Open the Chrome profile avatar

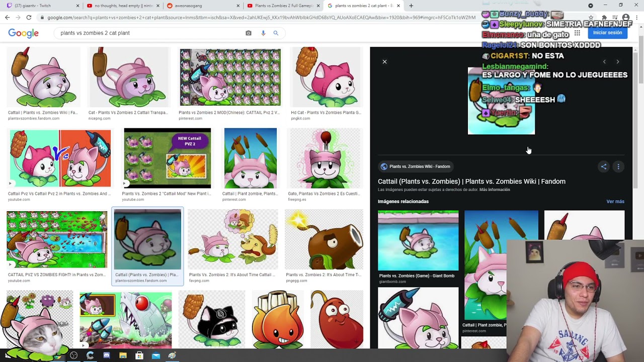(x=625, y=17)
